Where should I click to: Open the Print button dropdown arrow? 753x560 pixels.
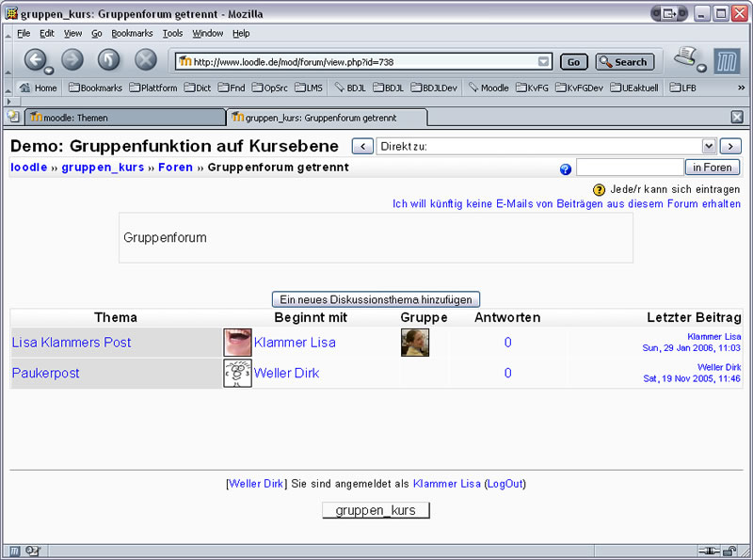coord(701,69)
